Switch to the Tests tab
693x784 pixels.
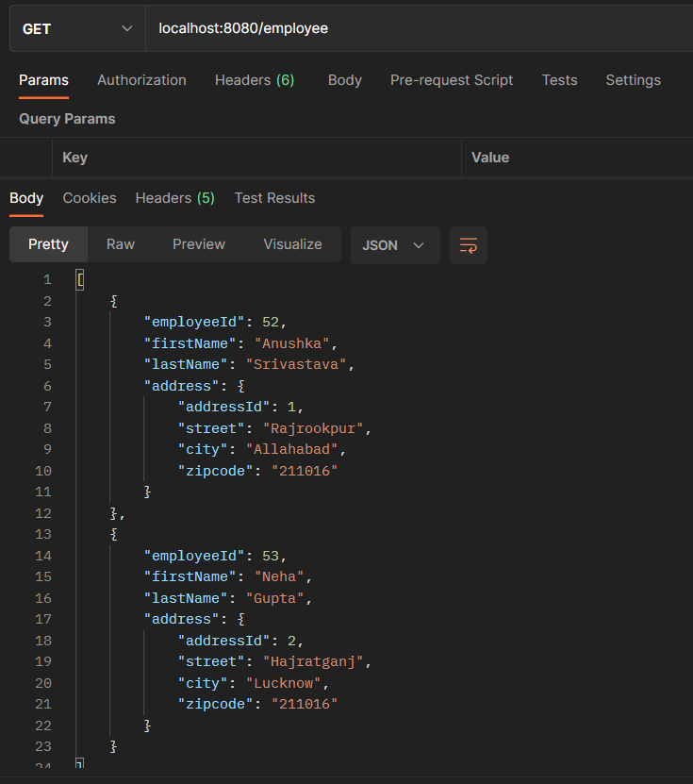[x=559, y=80]
